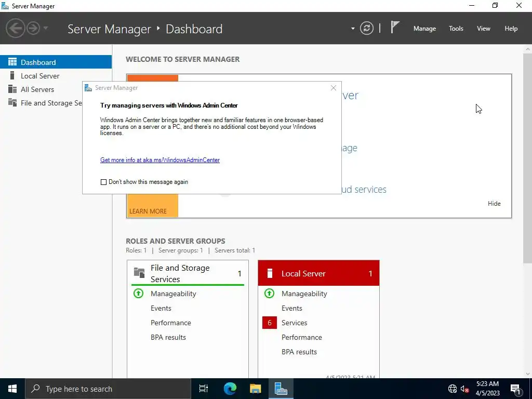Check 'Don't show this message again'
532x399 pixels.
coord(103,182)
